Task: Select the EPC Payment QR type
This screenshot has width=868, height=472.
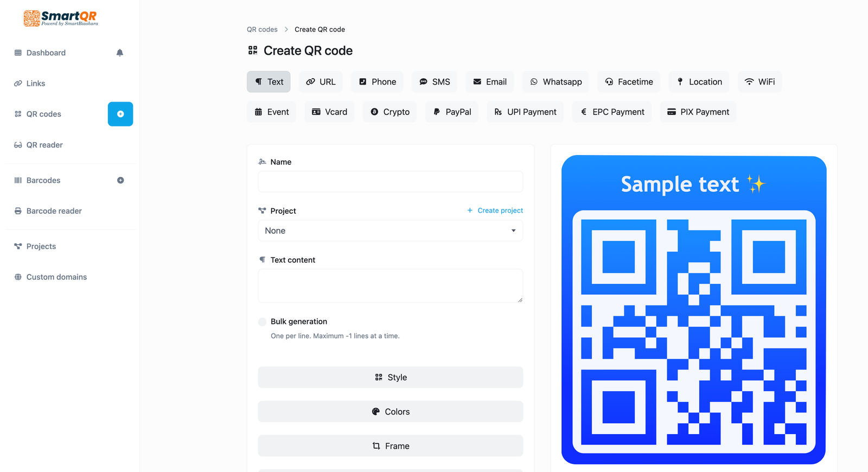Action: point(612,112)
